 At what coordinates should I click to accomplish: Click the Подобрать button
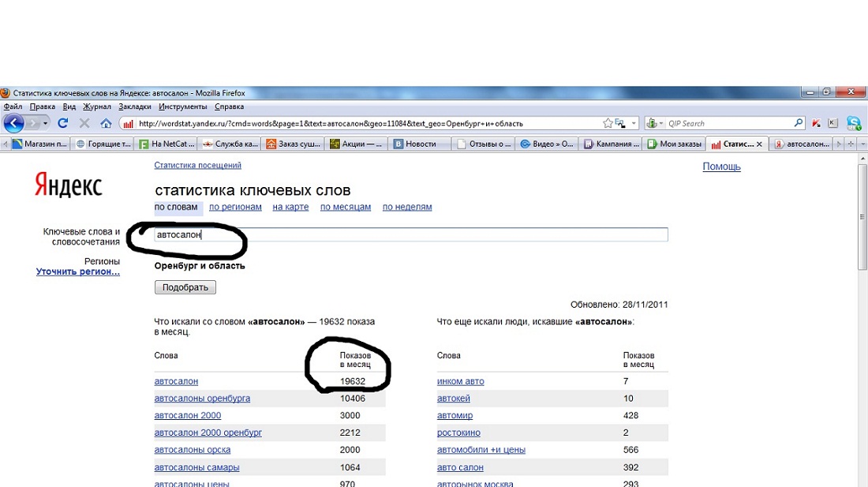click(185, 287)
